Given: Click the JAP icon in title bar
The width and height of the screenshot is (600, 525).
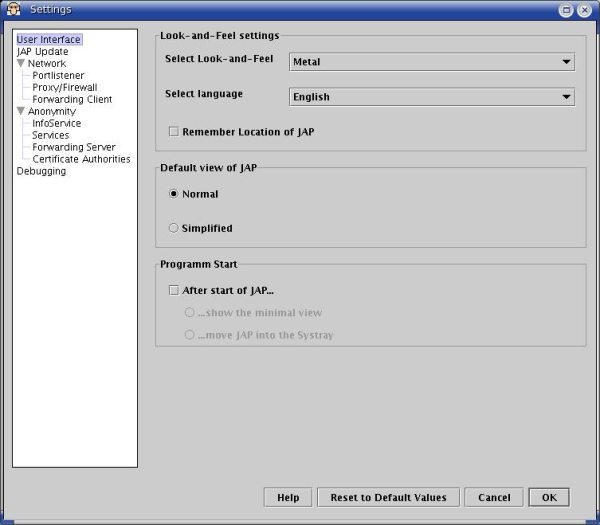Looking at the screenshot, I should point(14,9).
